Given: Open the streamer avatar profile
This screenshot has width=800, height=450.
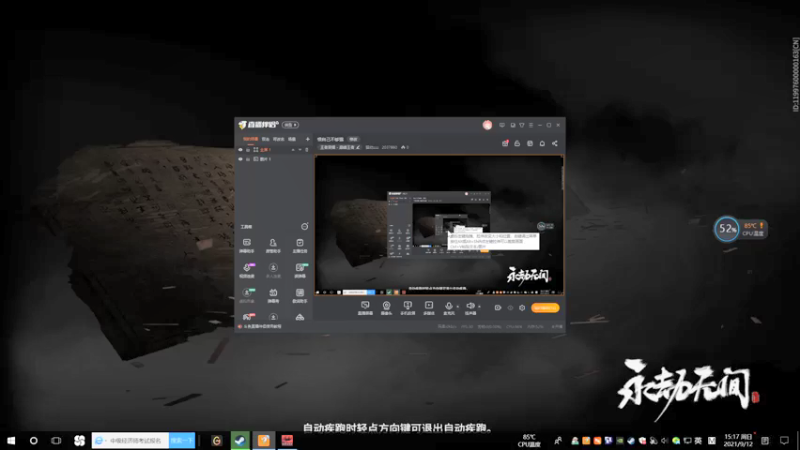Looking at the screenshot, I should coord(487,125).
